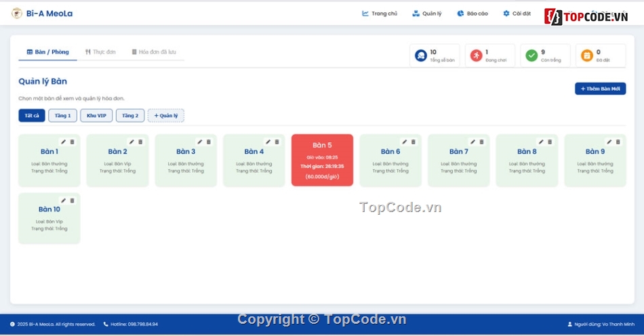Click the Thêm Bàn Mới button
Screen dimensions: 644x336
pyautogui.click(x=600, y=89)
